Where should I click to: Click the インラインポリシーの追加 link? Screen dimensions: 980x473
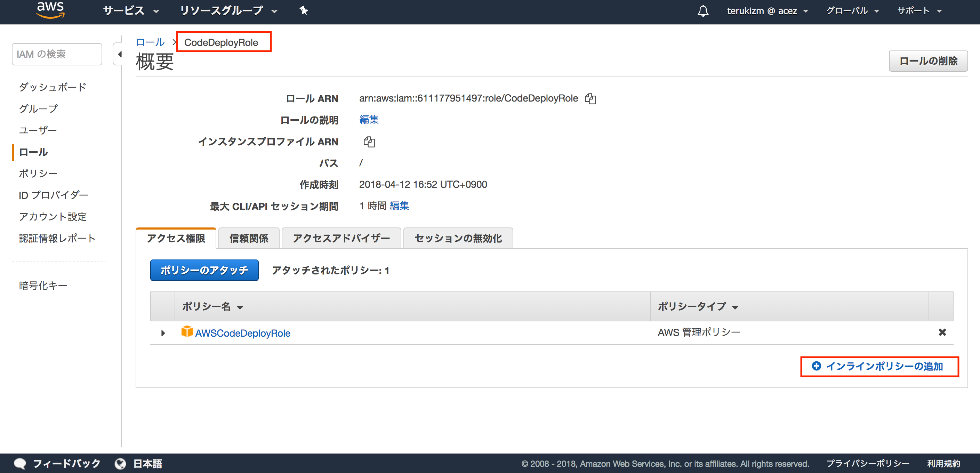point(879,367)
